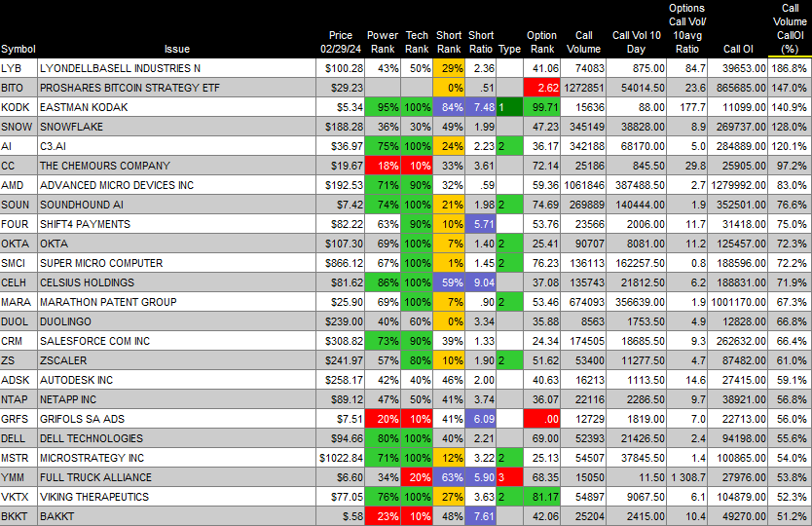Select the ZS symbol cell
812x526 pixels.
point(18,360)
